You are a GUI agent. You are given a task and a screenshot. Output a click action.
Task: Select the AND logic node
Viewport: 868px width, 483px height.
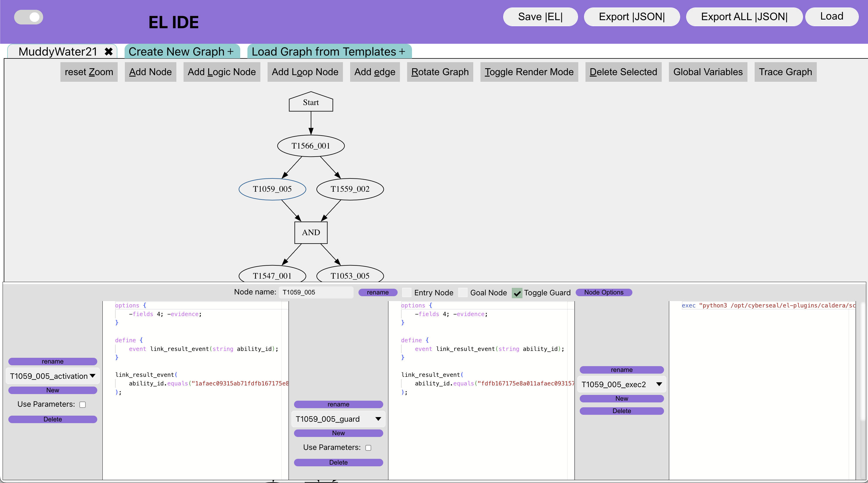coord(311,233)
